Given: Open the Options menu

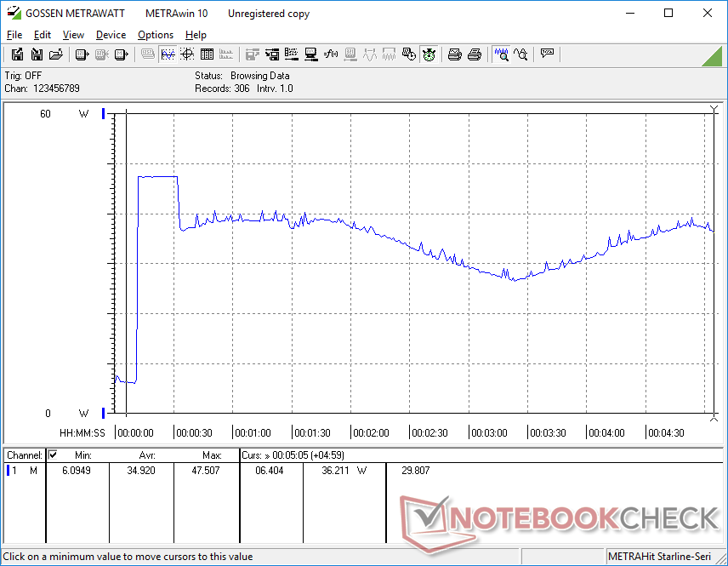Looking at the screenshot, I should click(156, 35).
